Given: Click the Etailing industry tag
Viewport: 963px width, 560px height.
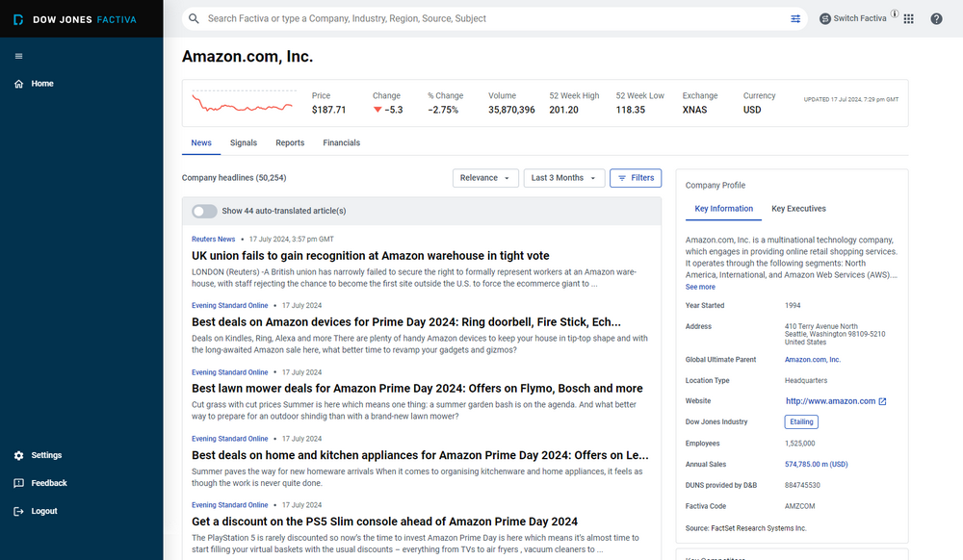Looking at the screenshot, I should [x=801, y=422].
